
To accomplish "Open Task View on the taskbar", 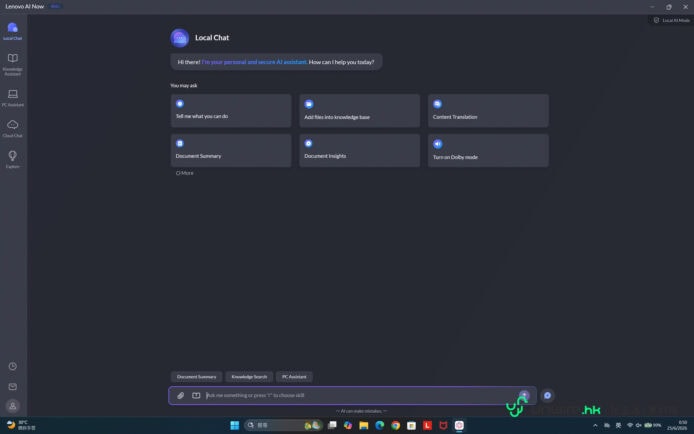I will pos(332,425).
